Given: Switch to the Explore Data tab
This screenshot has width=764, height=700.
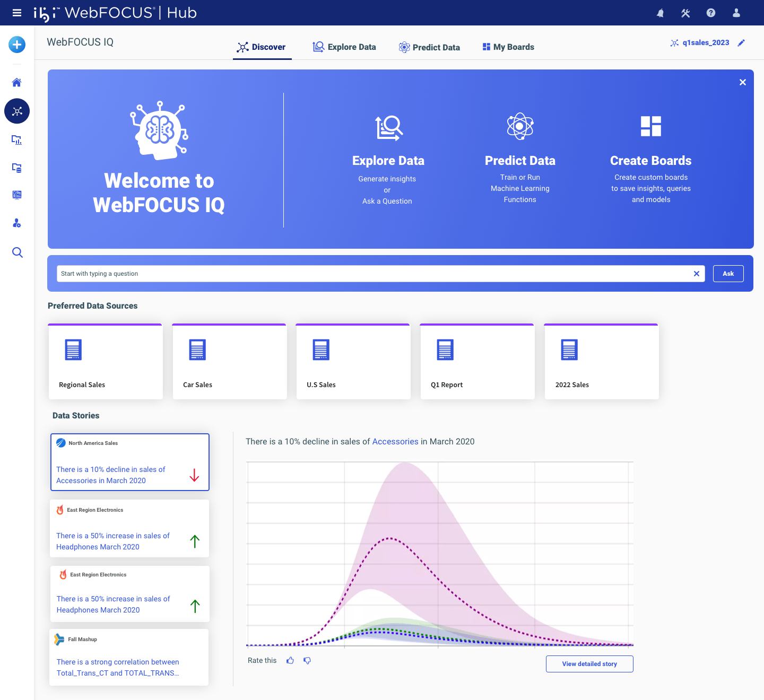Looking at the screenshot, I should click(x=344, y=47).
